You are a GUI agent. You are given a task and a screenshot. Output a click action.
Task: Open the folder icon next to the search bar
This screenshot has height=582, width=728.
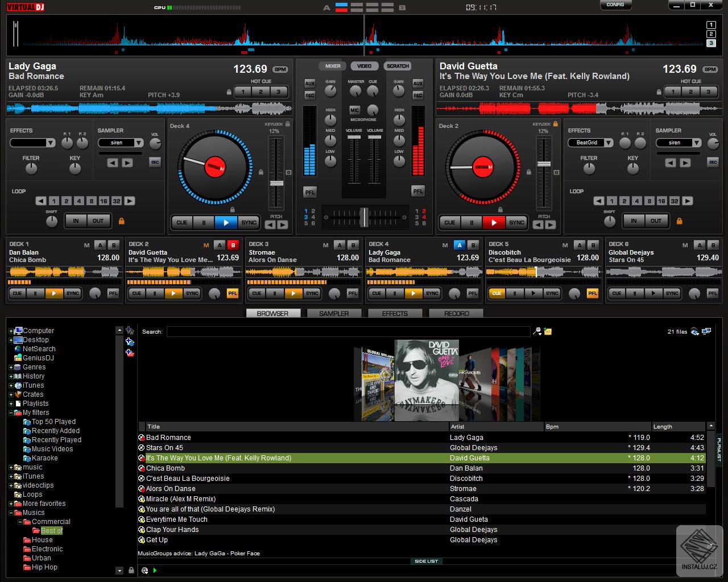[547, 331]
